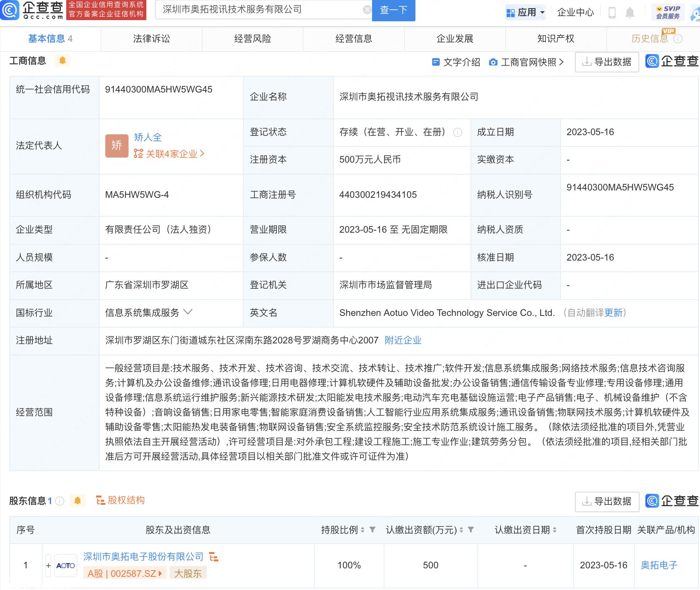700x590 pixels.
Task: Click the 查一下 search button
Action: [393, 10]
